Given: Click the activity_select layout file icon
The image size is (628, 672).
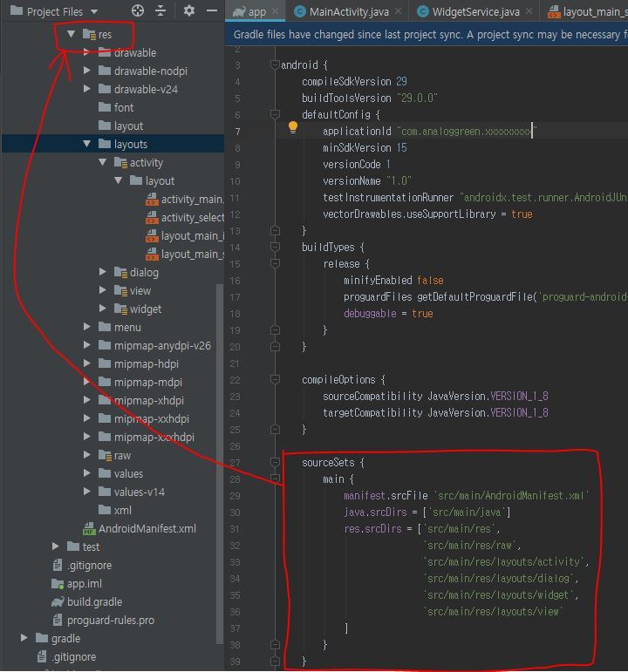Looking at the screenshot, I should coord(152,217).
